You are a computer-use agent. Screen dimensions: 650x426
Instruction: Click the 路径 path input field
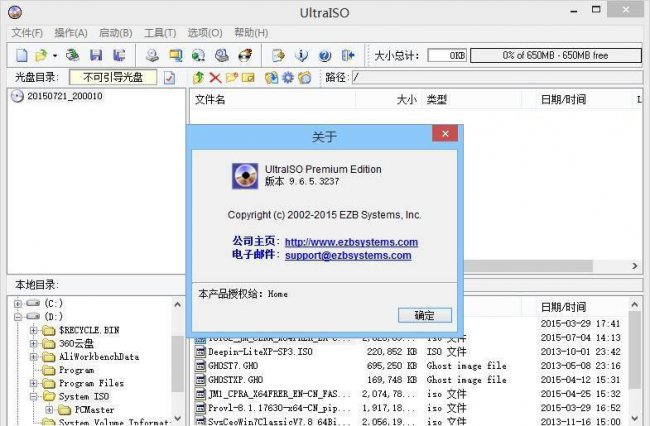point(497,77)
